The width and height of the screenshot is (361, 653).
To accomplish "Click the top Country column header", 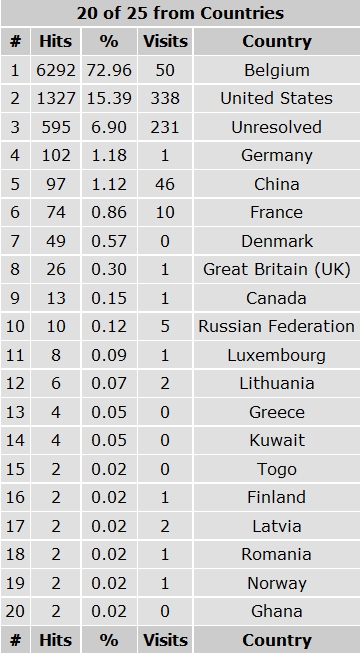I will point(276,41).
